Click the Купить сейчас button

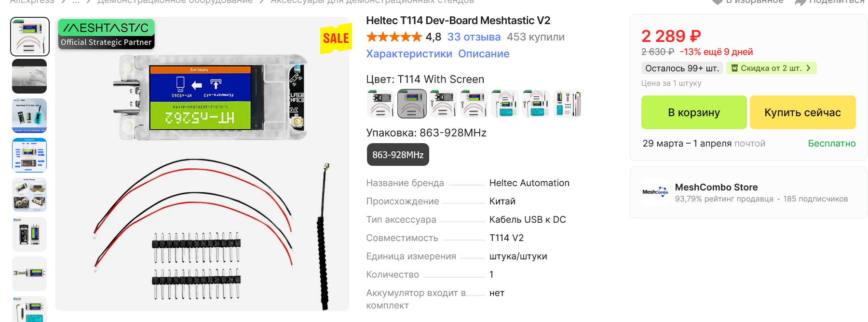(x=803, y=112)
